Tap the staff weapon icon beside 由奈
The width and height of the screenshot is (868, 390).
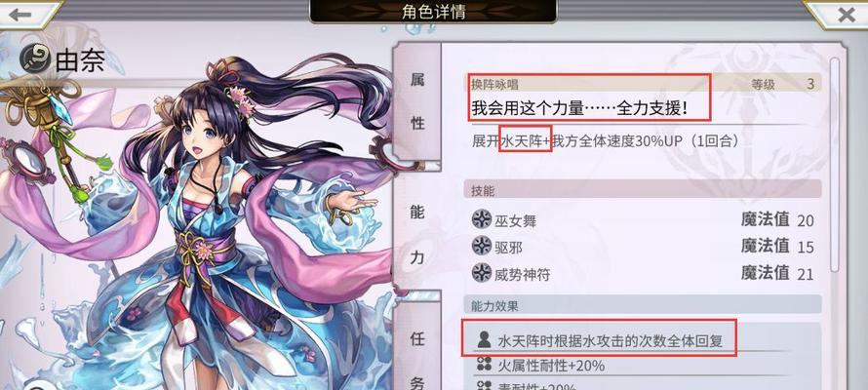click(35, 58)
